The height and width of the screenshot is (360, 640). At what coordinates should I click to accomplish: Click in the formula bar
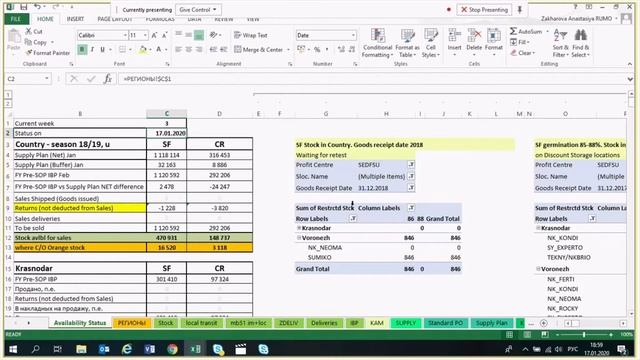click(x=371, y=79)
